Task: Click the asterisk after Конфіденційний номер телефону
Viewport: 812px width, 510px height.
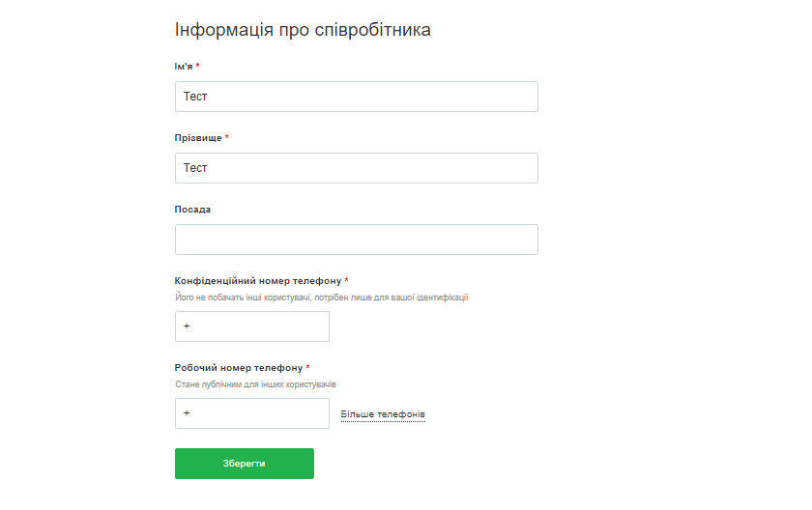Action: coord(346,280)
